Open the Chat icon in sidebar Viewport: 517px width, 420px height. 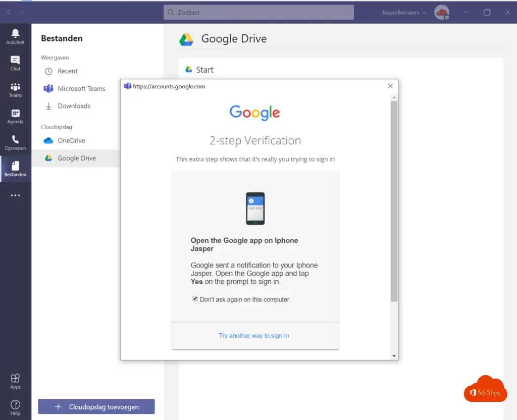[15, 60]
